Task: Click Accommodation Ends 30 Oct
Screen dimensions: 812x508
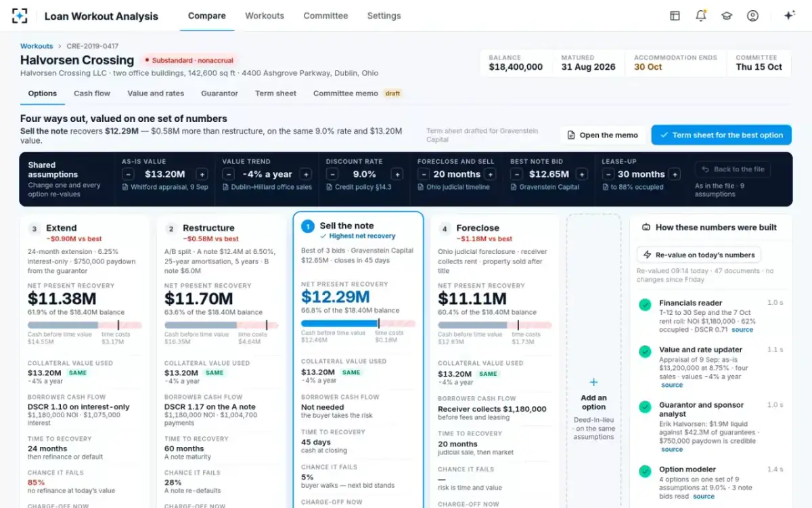Action: point(648,67)
